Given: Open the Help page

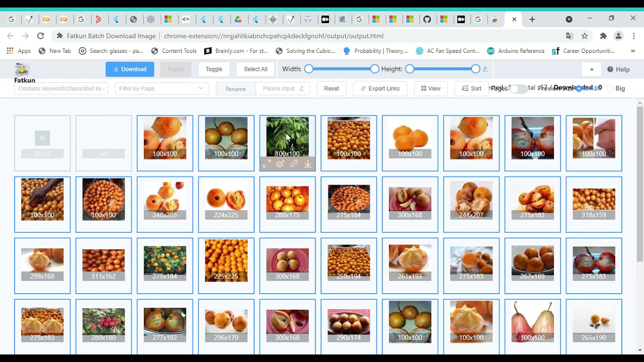Looking at the screenshot, I should [618, 69].
